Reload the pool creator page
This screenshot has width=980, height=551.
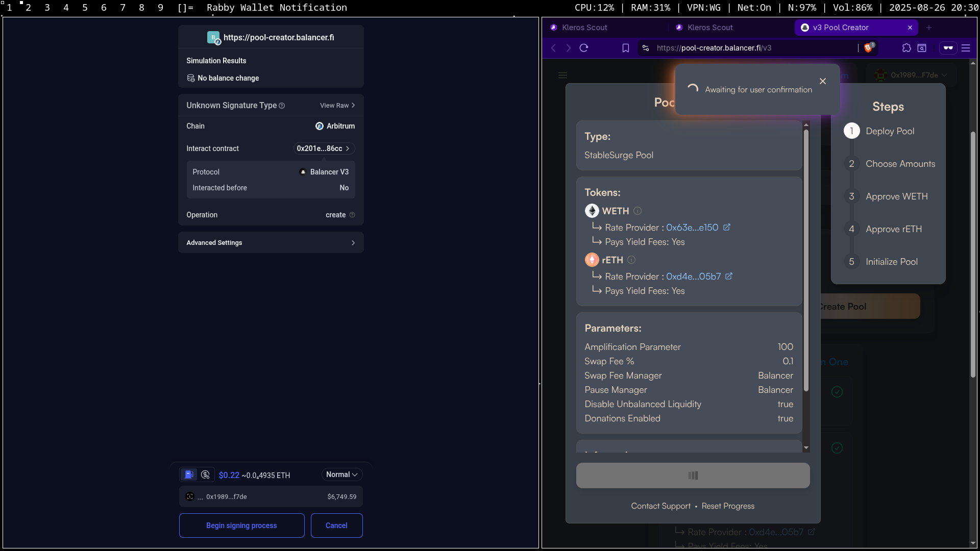(584, 48)
